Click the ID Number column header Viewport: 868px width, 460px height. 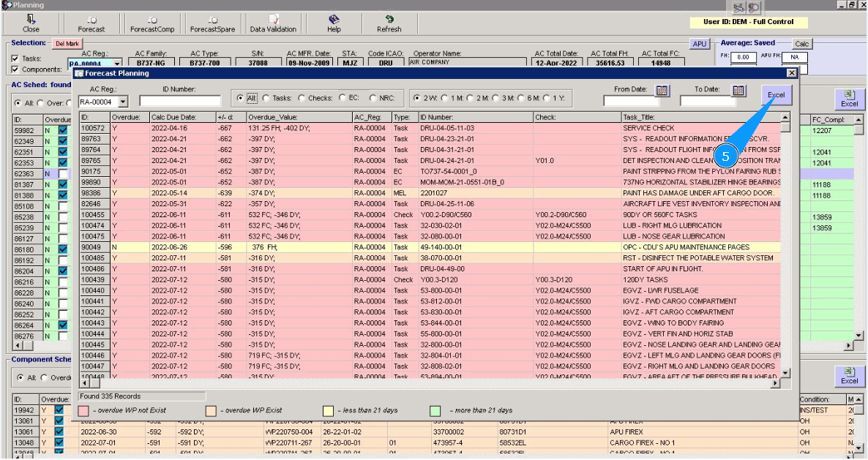[x=476, y=117]
